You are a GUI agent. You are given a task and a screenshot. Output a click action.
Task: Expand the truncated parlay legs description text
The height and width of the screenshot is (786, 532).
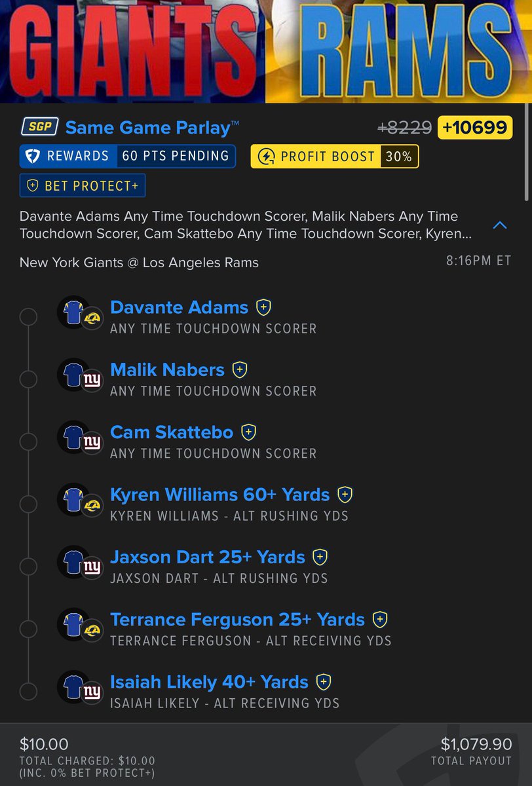(x=245, y=225)
